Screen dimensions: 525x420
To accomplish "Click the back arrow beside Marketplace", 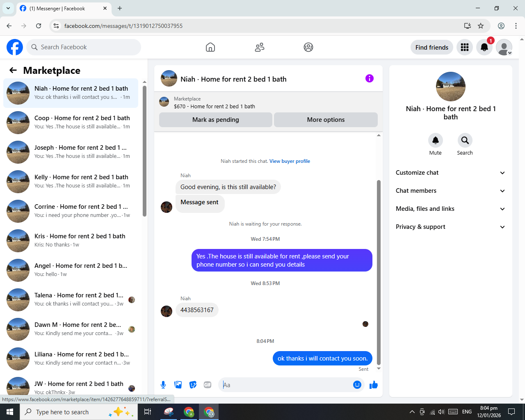I will pos(13,70).
